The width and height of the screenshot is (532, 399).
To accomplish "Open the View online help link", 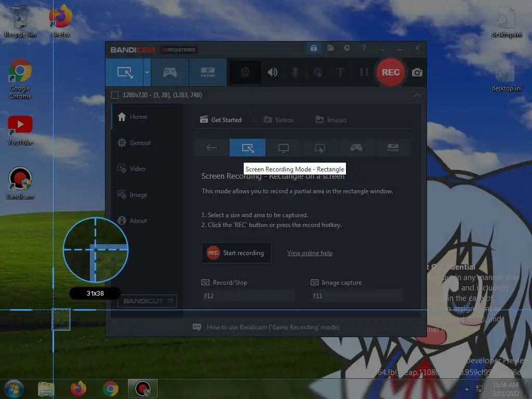I will (x=310, y=253).
